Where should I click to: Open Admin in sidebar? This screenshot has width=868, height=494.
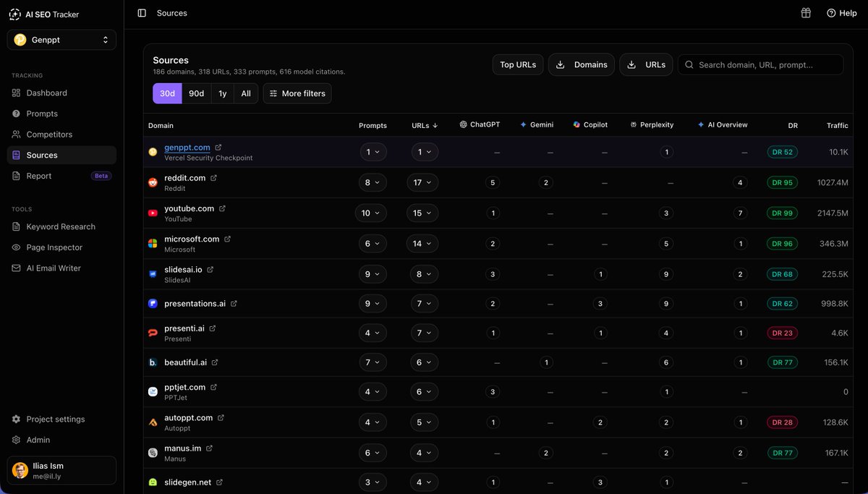coord(61,440)
